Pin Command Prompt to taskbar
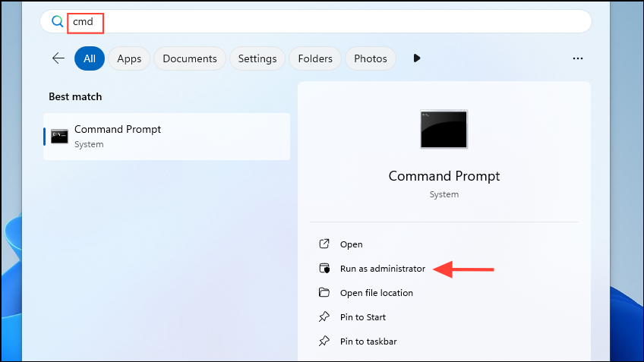Image resolution: width=644 pixels, height=362 pixels. pos(368,342)
